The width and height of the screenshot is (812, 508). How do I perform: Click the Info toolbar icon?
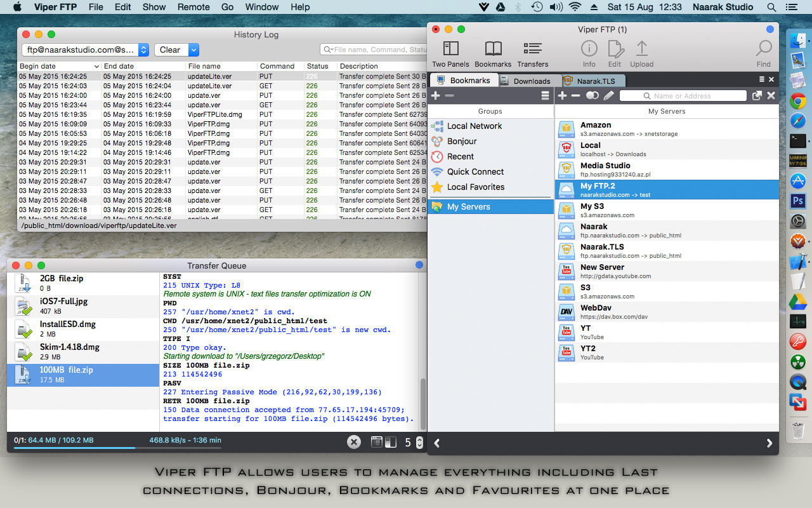tap(589, 54)
